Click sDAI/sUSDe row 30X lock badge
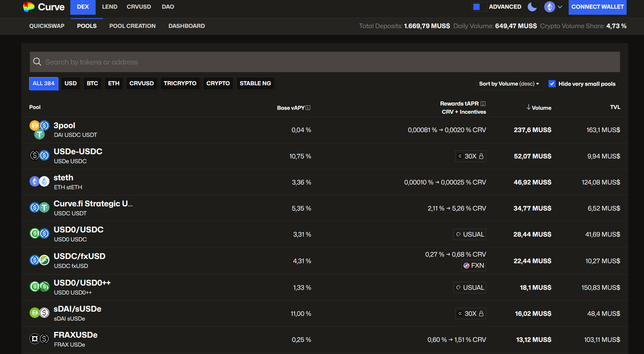Viewport: 644px width, 354px height. (x=471, y=313)
